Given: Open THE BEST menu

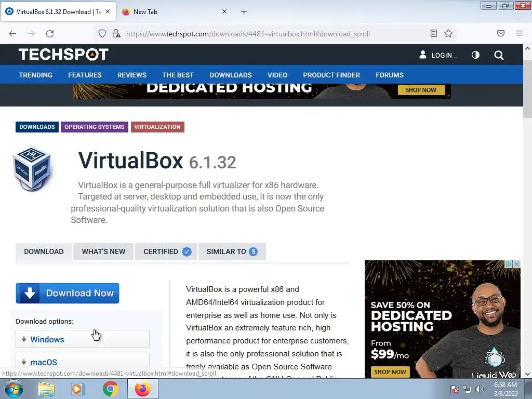Looking at the screenshot, I should click(x=178, y=75).
